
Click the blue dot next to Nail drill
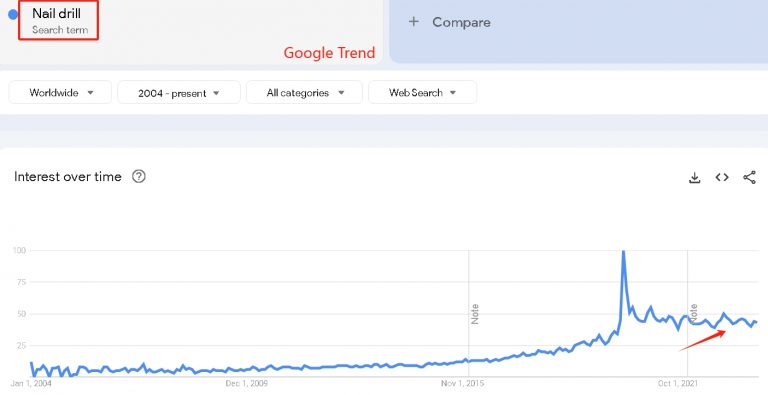point(13,15)
